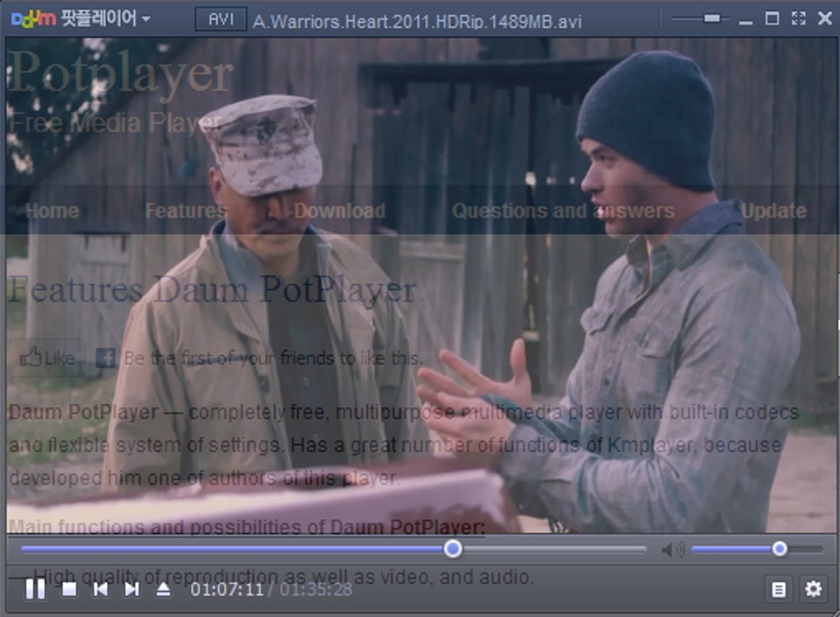Click the file title A.Warriors.Heart.2011.HDRip.1489MB.avi
Image resolution: width=840 pixels, height=617 pixels.
point(417,21)
